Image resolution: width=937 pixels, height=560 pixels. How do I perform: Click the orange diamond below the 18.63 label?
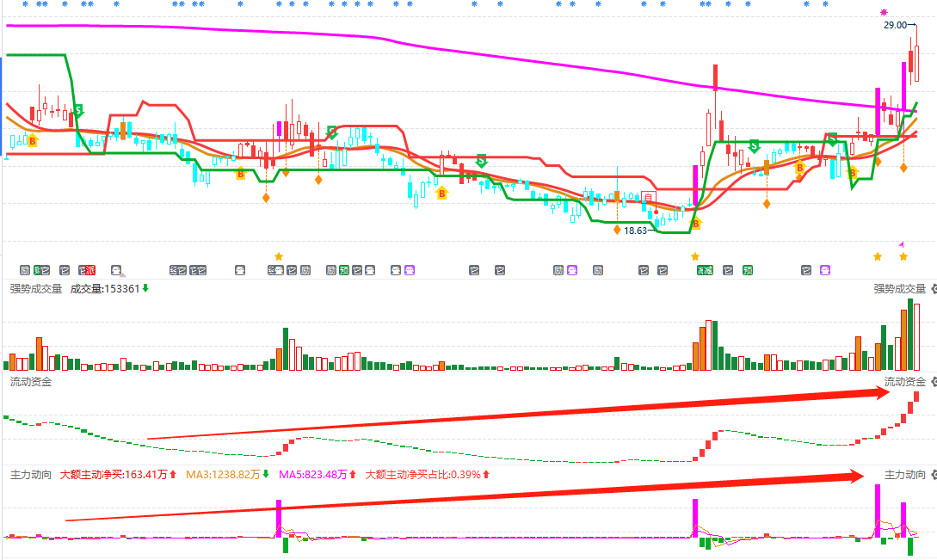617,230
